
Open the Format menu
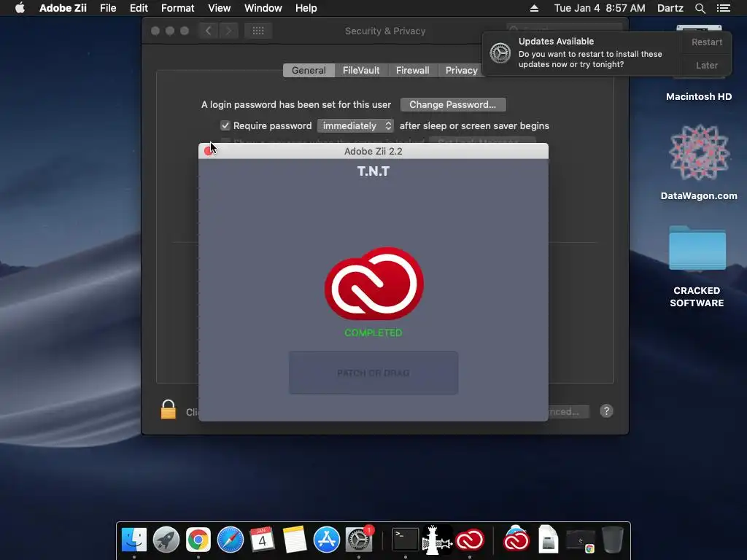(178, 8)
